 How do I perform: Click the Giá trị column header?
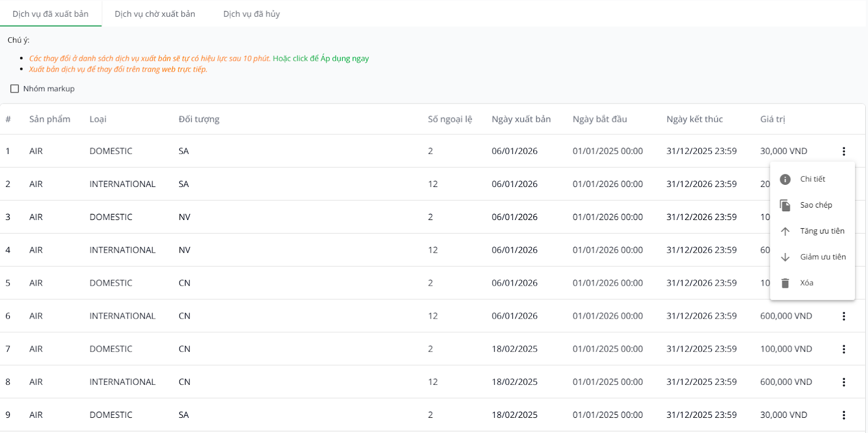pyautogui.click(x=772, y=119)
